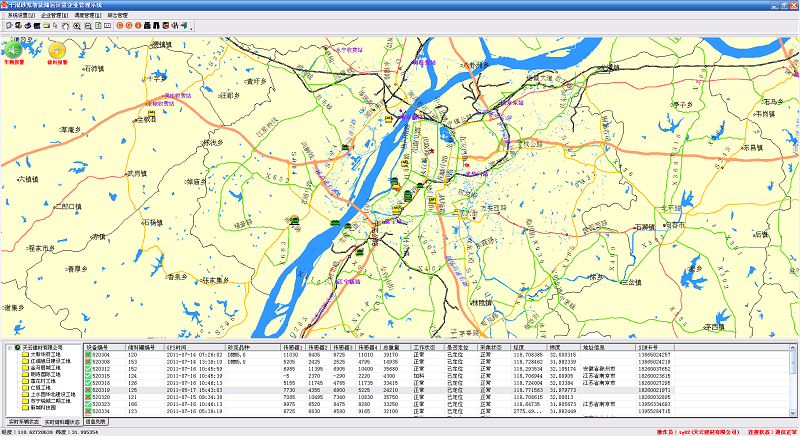Click the table scrollbar down arrow

tap(793, 413)
